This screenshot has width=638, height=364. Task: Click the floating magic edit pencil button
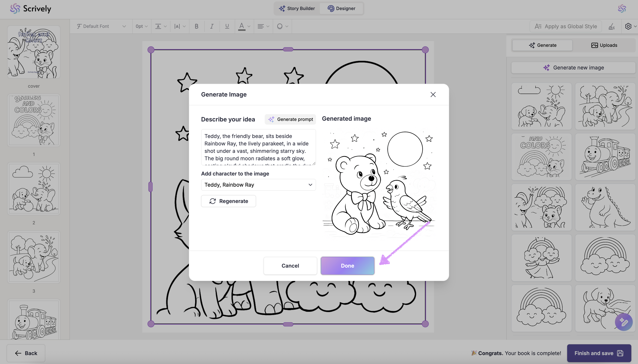click(623, 322)
